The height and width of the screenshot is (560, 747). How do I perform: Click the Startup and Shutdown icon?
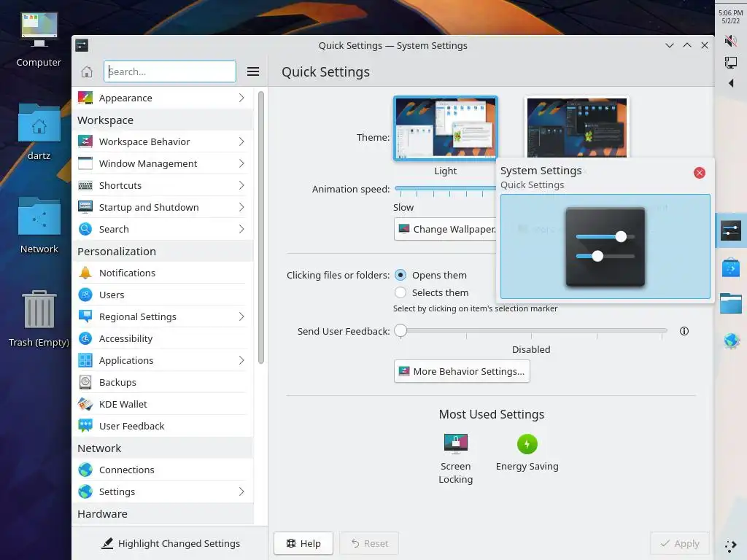point(85,207)
